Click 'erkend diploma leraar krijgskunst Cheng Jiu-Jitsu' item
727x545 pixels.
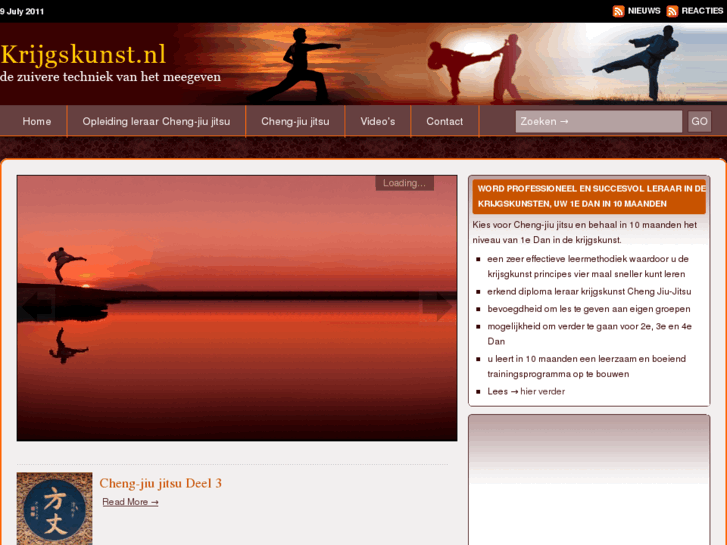pos(589,292)
